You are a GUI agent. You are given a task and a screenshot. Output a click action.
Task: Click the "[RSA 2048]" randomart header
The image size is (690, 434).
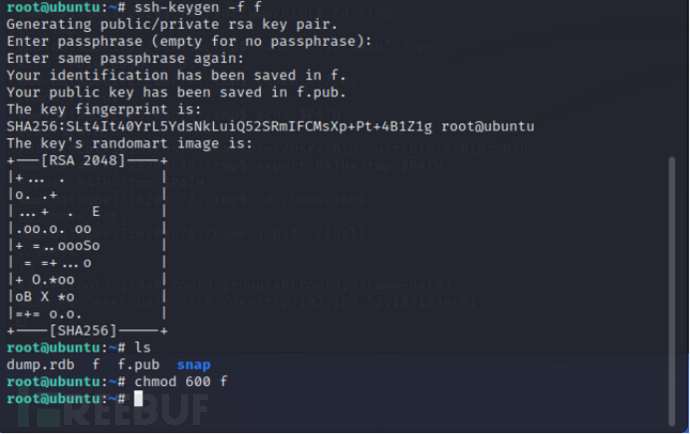[87, 160]
